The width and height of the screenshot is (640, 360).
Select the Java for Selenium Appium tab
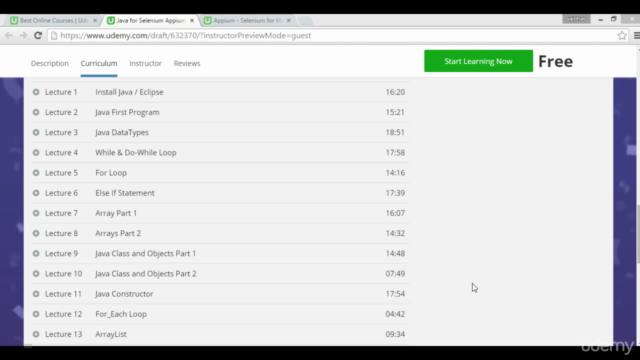click(x=150, y=20)
